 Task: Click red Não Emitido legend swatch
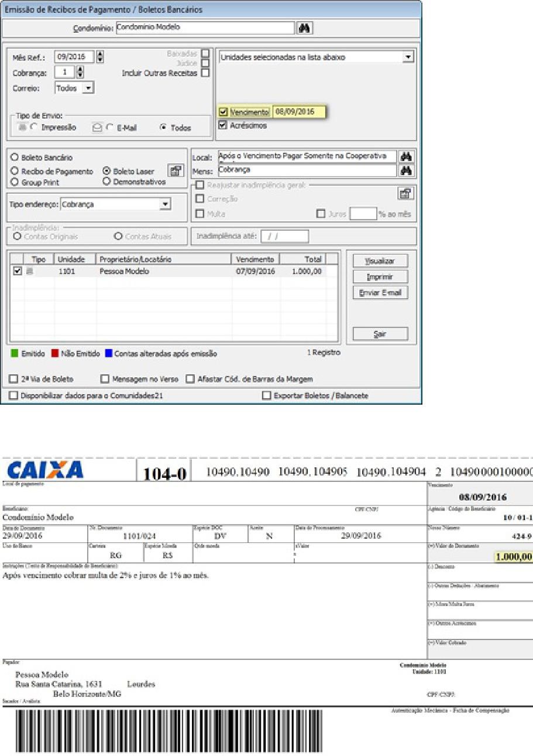[x=56, y=354]
